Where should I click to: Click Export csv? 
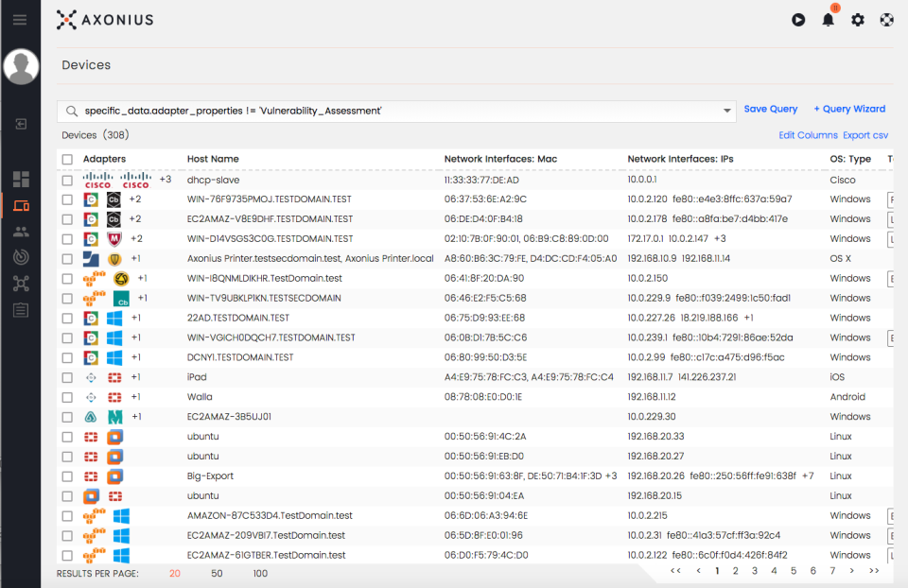pyautogui.click(x=865, y=135)
